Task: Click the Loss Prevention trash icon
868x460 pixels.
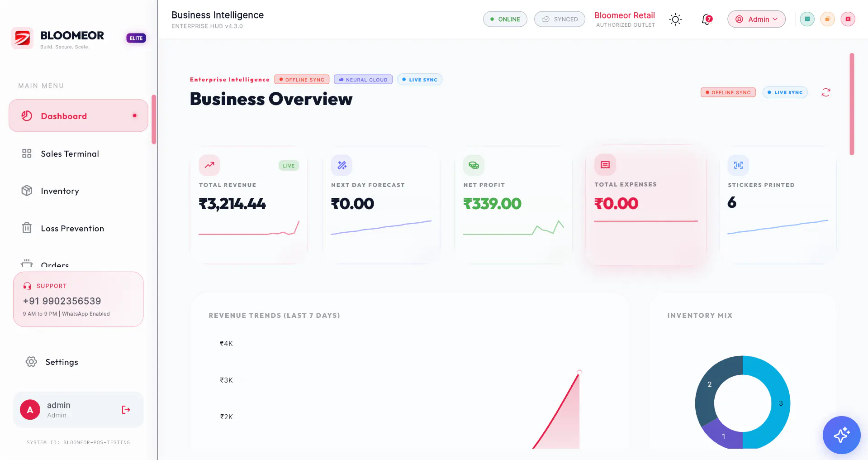Action: [27, 228]
